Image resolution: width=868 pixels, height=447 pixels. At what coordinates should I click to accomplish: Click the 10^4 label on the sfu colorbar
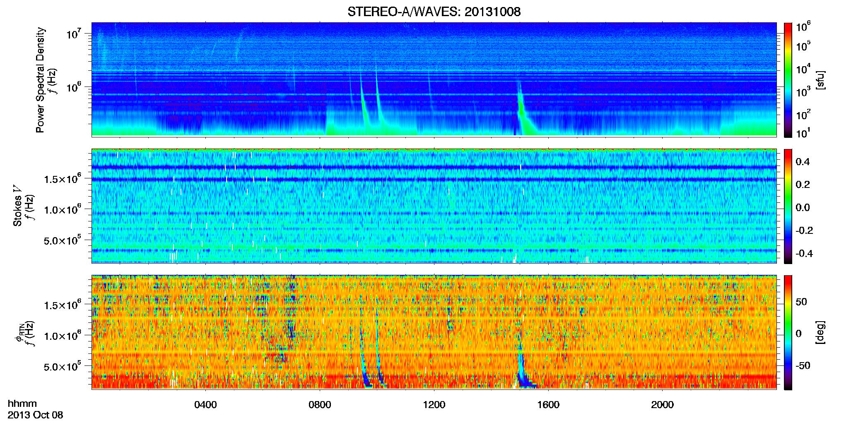point(803,69)
